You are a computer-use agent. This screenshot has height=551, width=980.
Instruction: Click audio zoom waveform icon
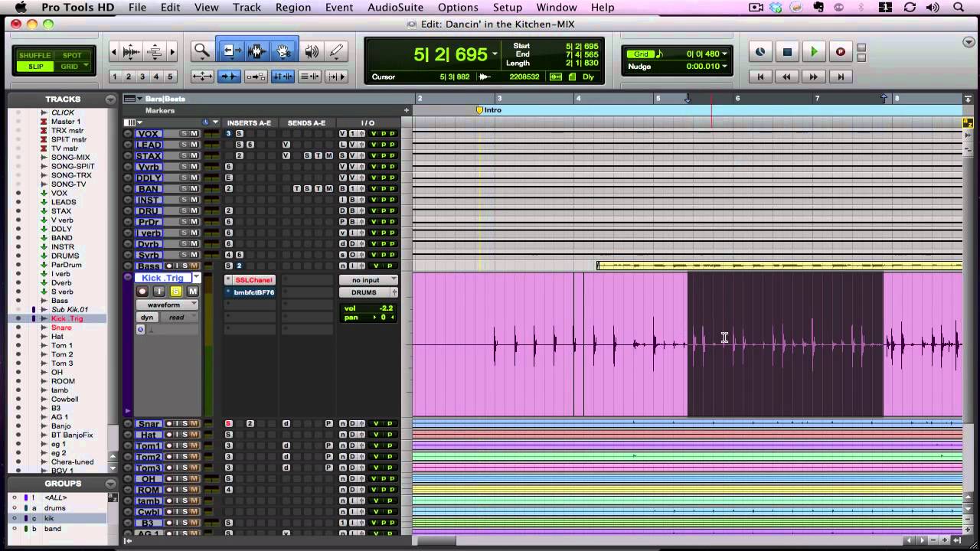pos(132,51)
